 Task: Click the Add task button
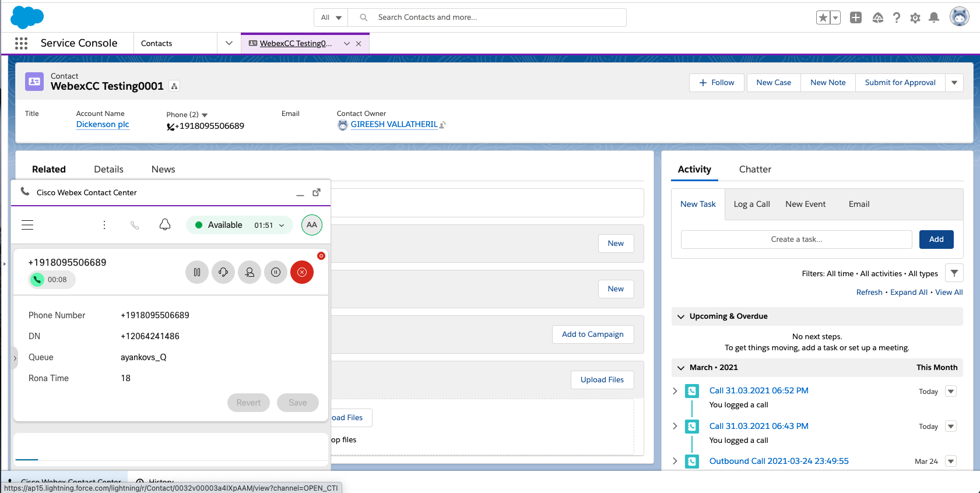(936, 240)
